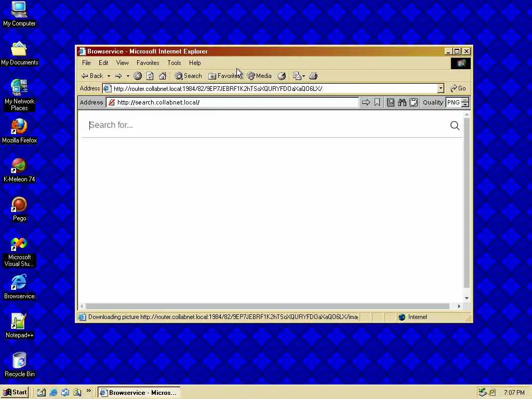Refresh the page with the Refresh icon
532x399 pixels.
(150, 76)
